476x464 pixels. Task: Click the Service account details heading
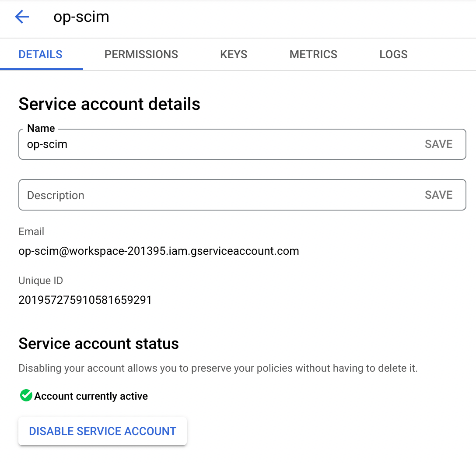click(x=109, y=104)
